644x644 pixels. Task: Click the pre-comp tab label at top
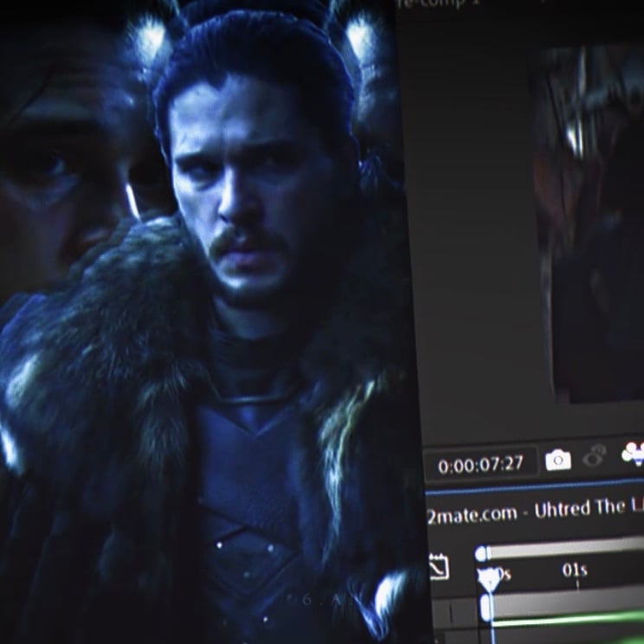(438, 3)
